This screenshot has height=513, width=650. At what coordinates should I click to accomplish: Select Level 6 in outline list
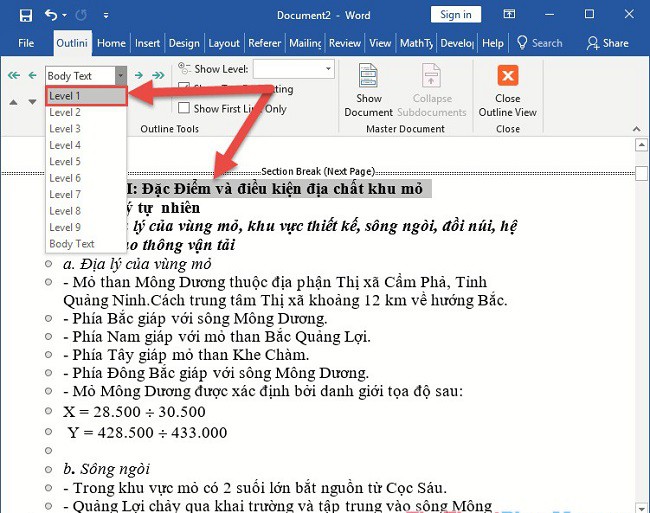[86, 178]
